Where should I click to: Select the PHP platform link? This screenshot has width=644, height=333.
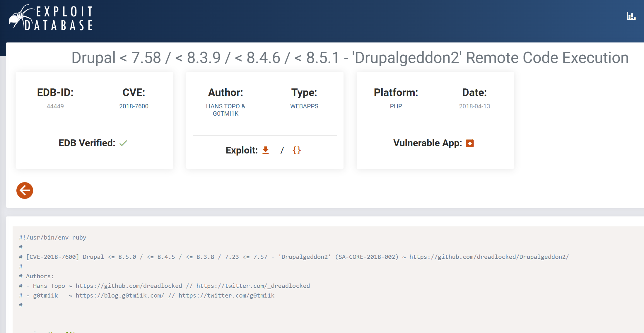[396, 106]
